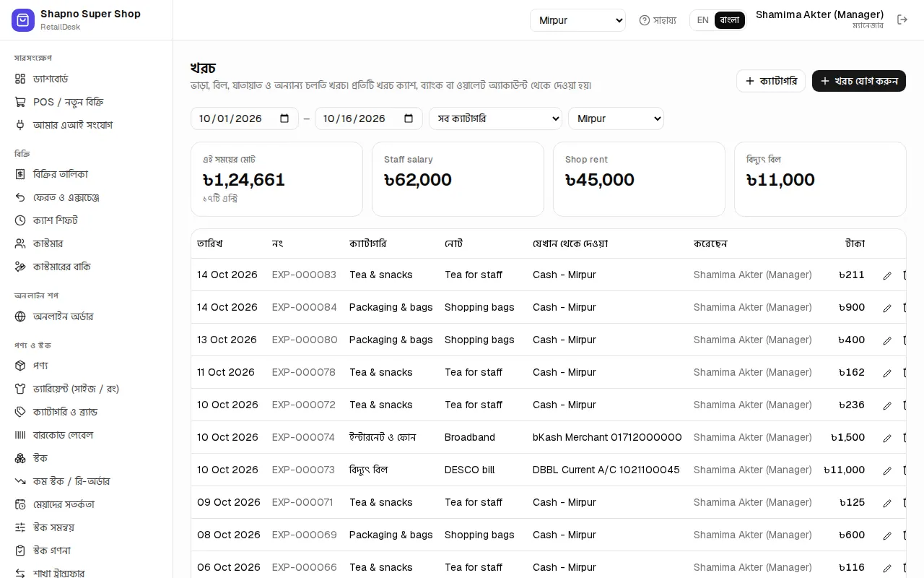Image resolution: width=924 pixels, height=578 pixels.
Task: Click the plug icon for আমার এআই সংযোগ
Action: (x=20, y=125)
